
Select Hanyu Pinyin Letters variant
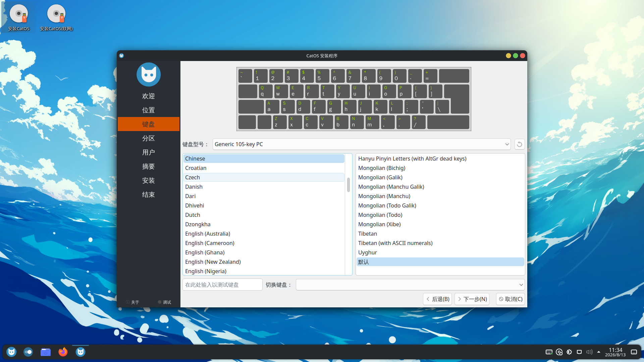click(x=440, y=159)
